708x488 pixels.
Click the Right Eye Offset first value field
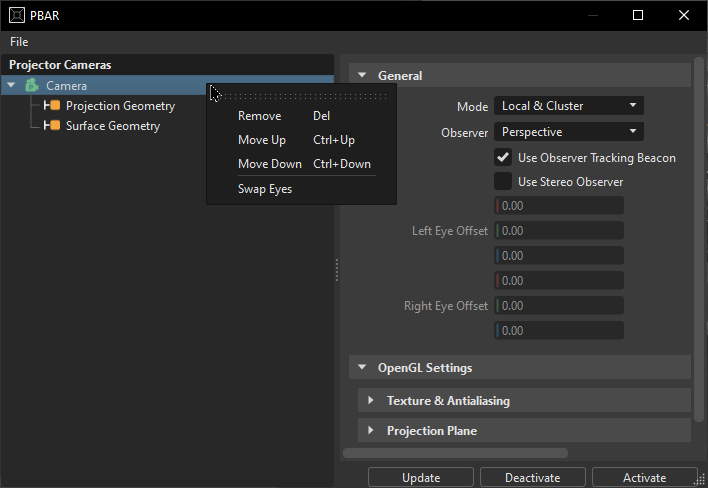pyautogui.click(x=559, y=281)
